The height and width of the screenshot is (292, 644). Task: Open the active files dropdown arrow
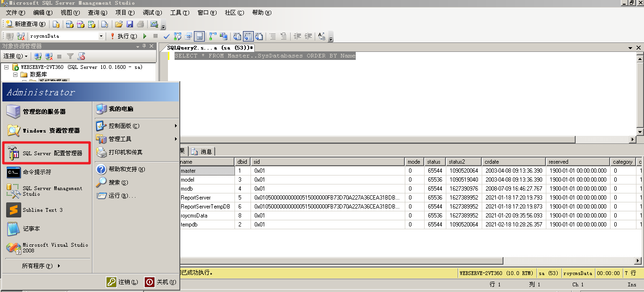630,48
